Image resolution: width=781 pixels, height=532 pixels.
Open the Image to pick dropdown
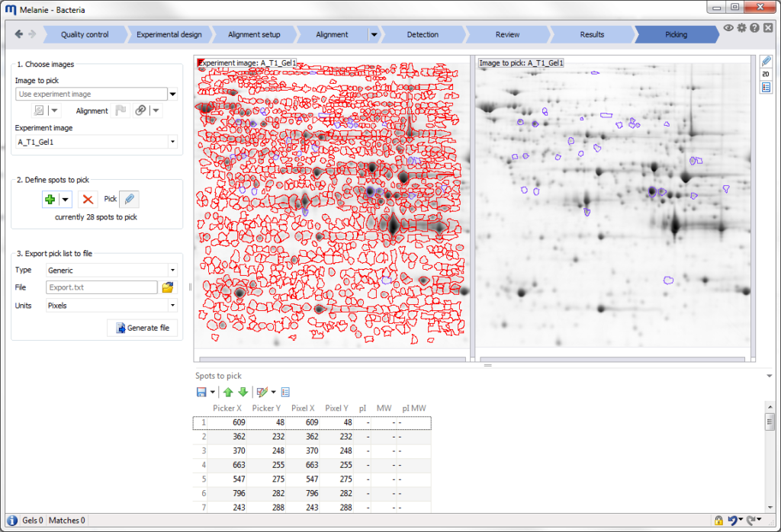coord(173,94)
